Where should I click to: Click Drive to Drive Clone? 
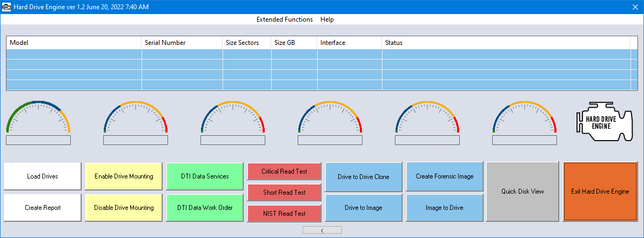[364, 177]
